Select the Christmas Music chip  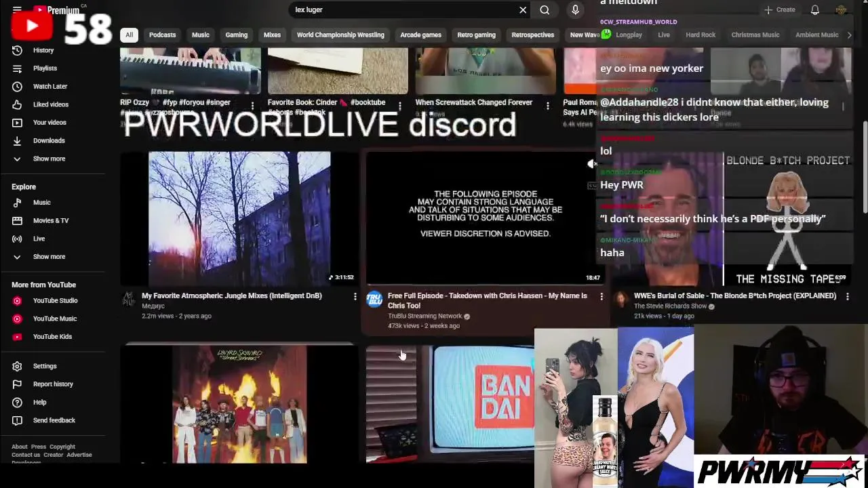point(755,35)
